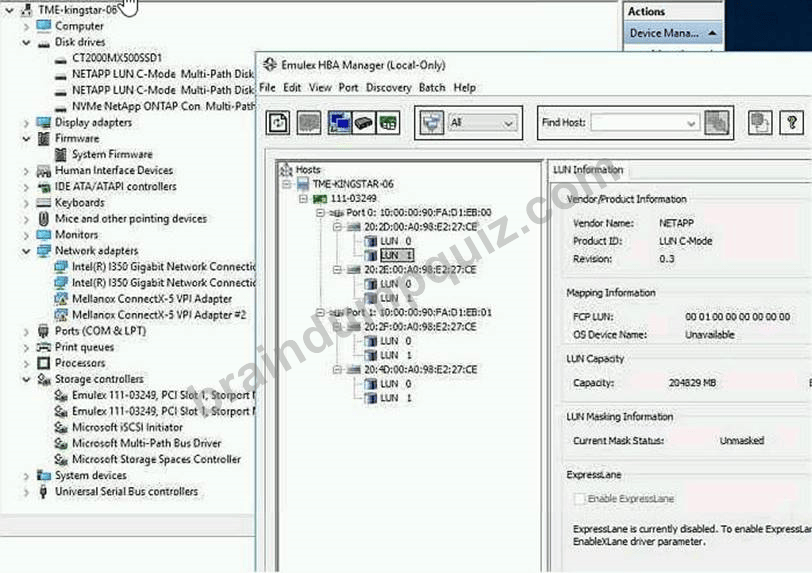812x573 pixels.
Task: Select Microsoft iSCSI Initiator device
Action: coord(127,427)
